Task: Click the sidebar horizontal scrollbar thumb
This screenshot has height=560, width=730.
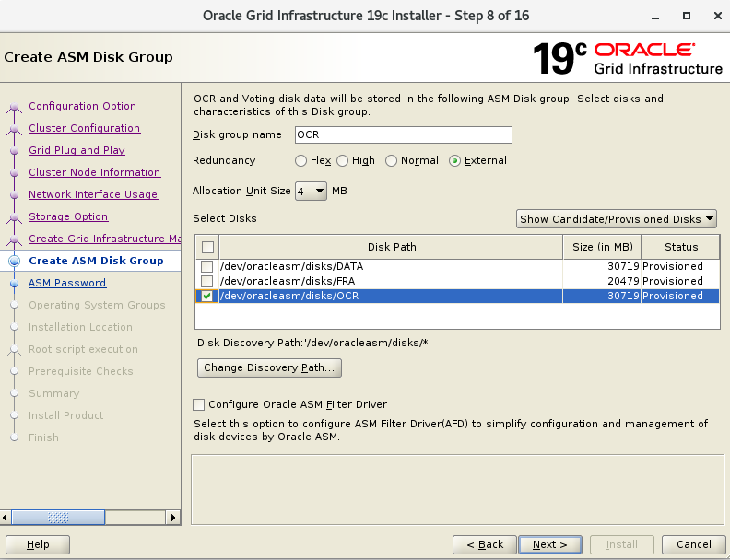Action: (x=58, y=518)
